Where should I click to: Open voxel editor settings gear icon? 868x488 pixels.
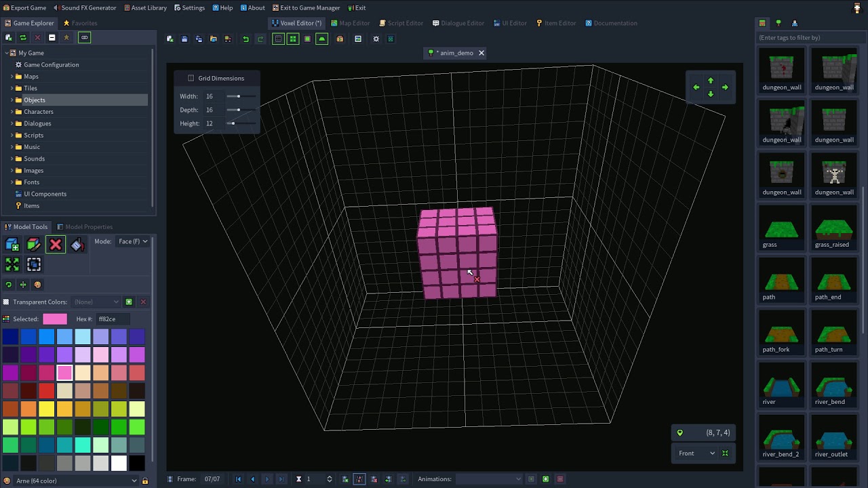376,39
